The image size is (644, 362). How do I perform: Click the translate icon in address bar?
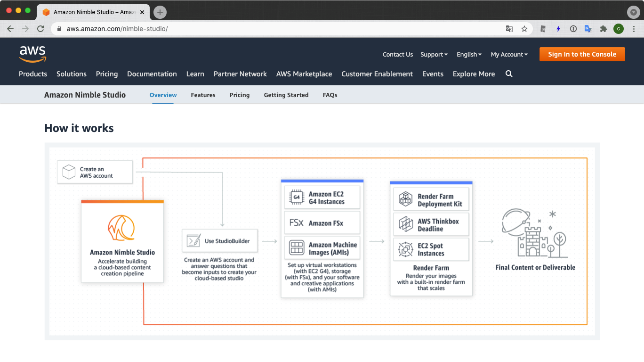(509, 29)
